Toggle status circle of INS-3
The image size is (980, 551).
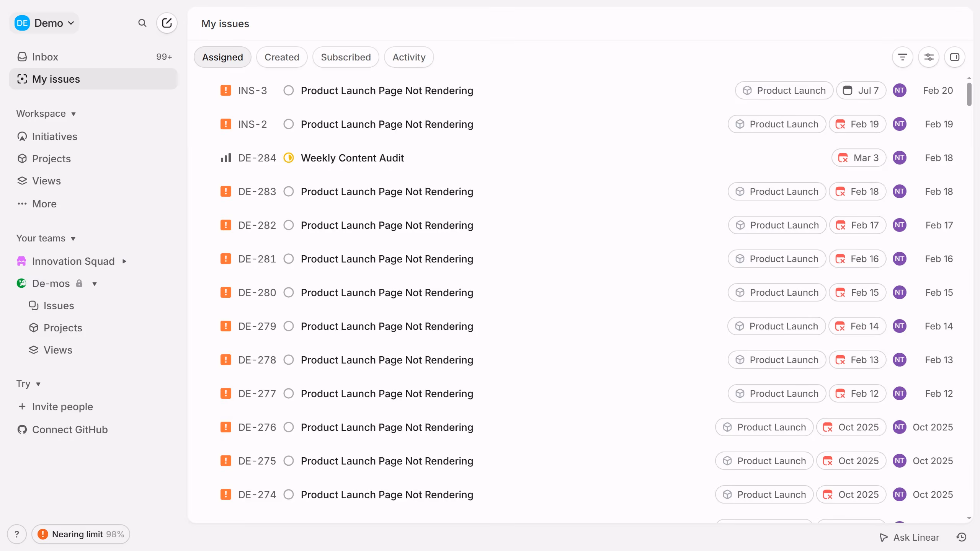289,91
